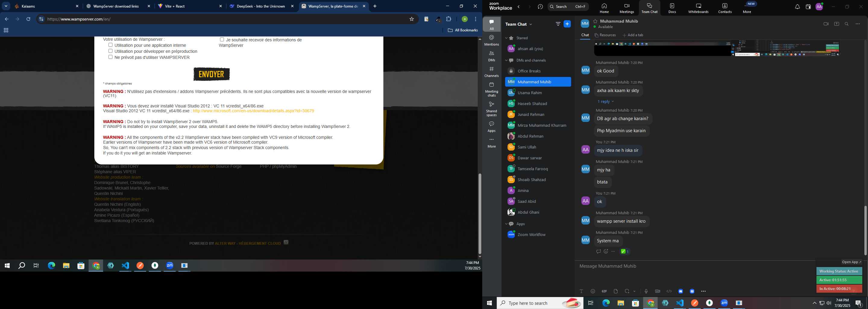Collapse the Starred section

pos(506,38)
